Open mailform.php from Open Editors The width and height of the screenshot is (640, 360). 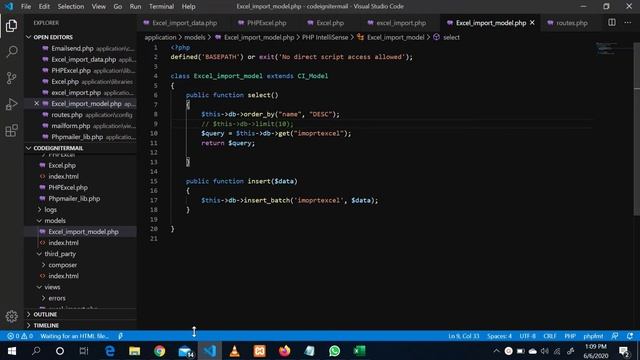pos(71,126)
